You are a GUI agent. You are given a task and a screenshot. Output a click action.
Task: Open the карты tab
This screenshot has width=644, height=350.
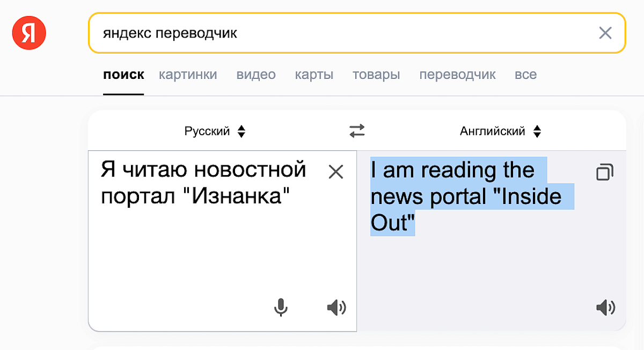coord(314,75)
